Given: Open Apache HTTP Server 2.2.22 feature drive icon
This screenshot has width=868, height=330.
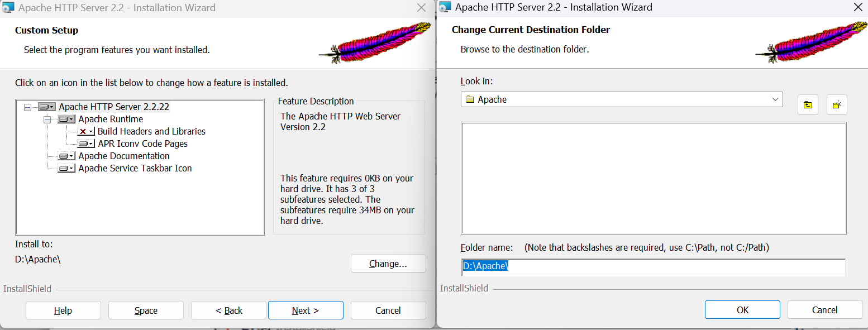Looking at the screenshot, I should point(47,107).
